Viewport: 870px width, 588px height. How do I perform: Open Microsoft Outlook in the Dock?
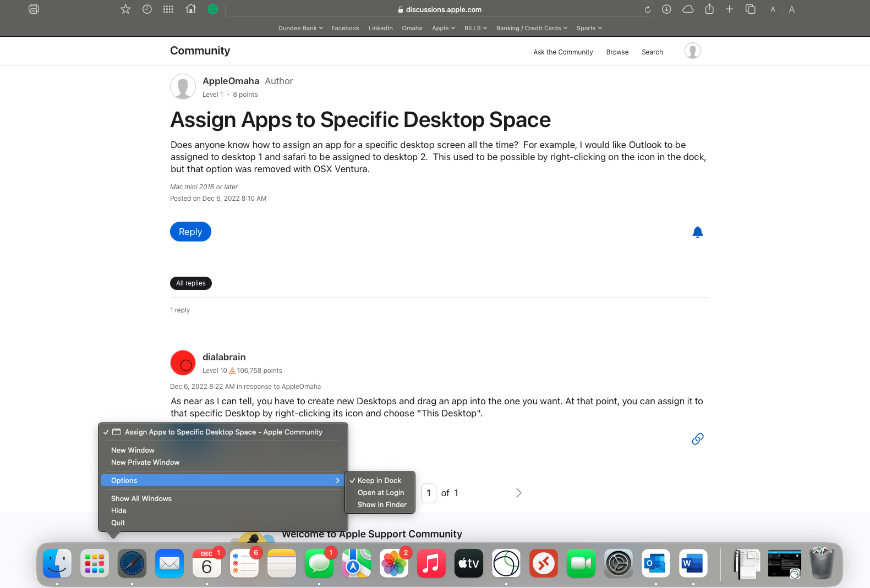(x=656, y=563)
